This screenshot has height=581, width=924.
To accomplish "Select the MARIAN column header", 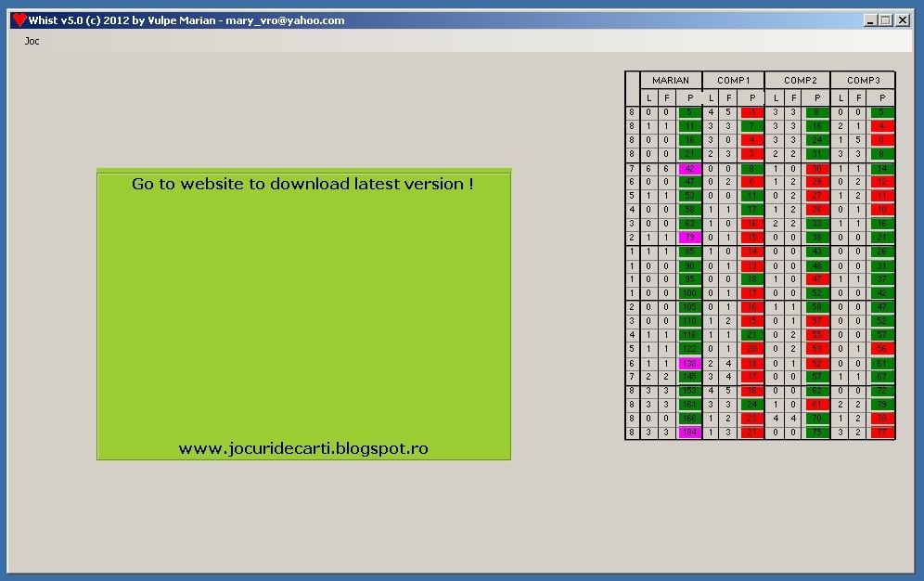I will tap(671, 80).
